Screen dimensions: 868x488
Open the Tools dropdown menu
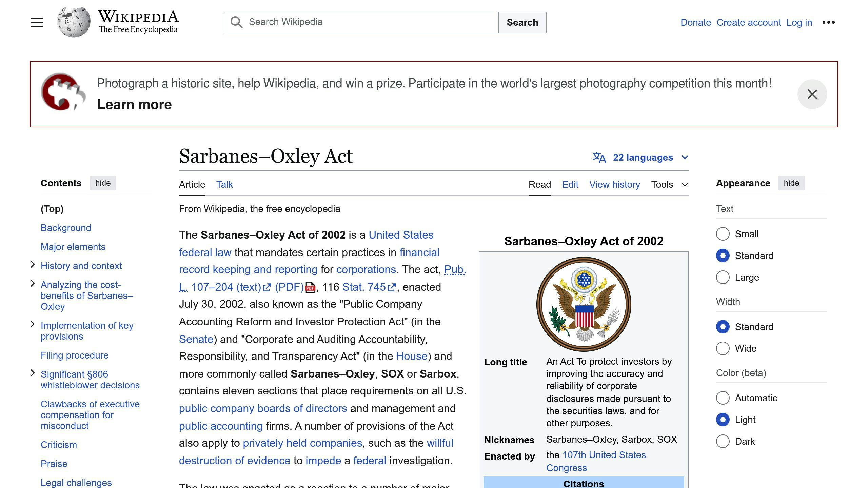click(x=670, y=184)
